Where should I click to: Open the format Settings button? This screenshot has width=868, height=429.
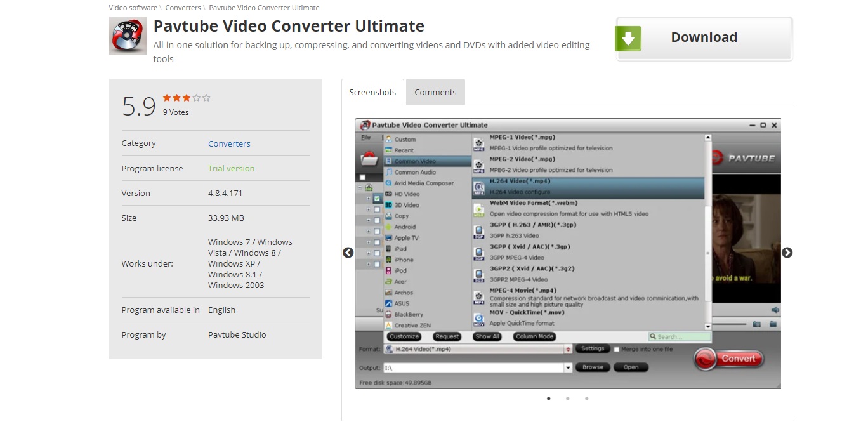[x=593, y=348]
